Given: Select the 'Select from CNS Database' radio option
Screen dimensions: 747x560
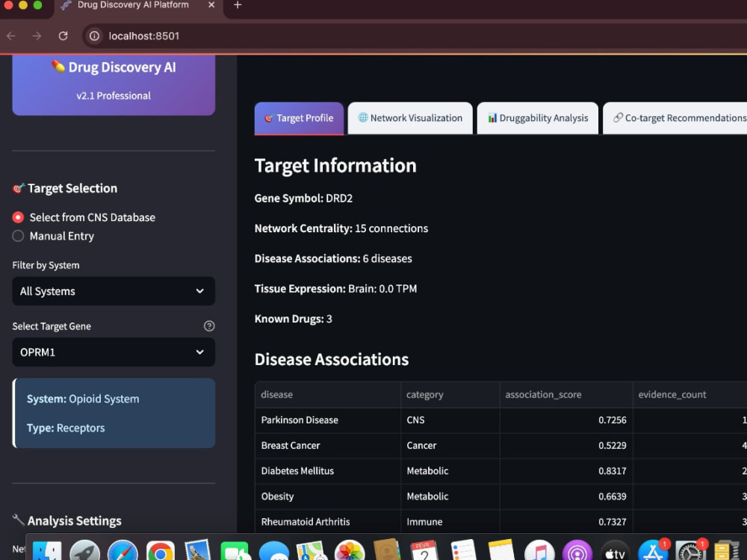Looking at the screenshot, I should click(x=84, y=217).
